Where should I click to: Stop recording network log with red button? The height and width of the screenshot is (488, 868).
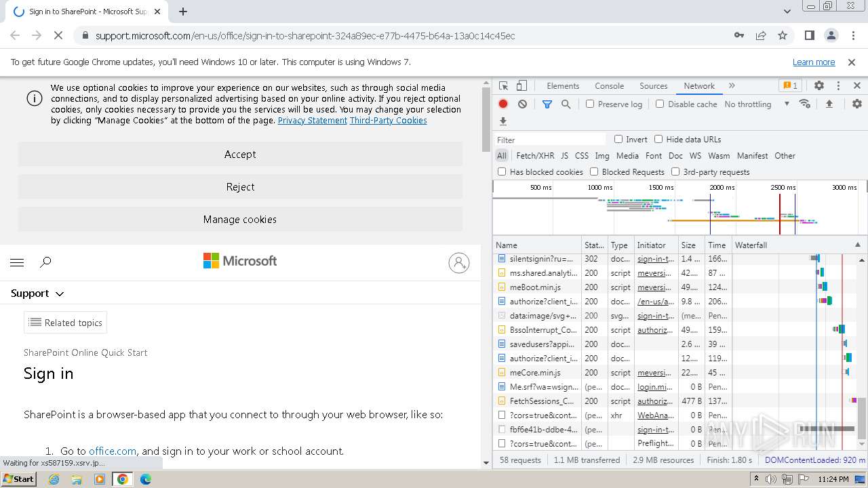503,104
